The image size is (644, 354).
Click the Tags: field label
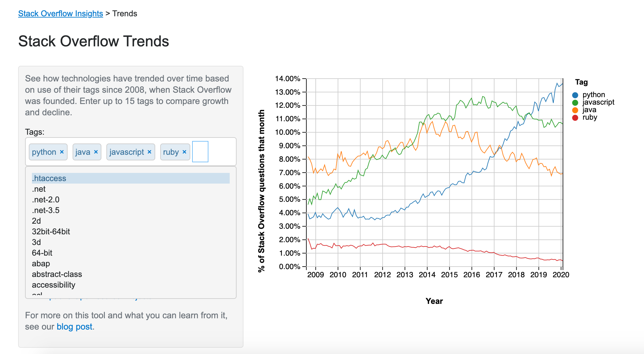tap(35, 132)
